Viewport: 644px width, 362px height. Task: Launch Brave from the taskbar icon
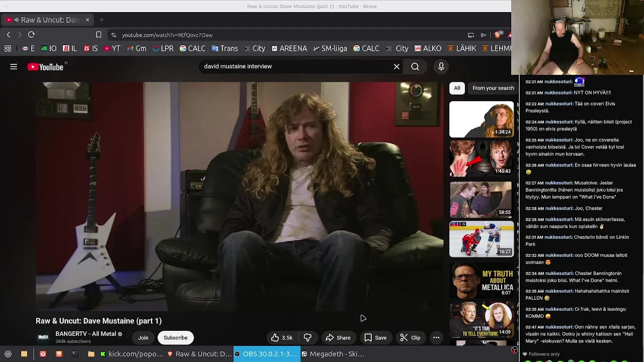click(59, 354)
